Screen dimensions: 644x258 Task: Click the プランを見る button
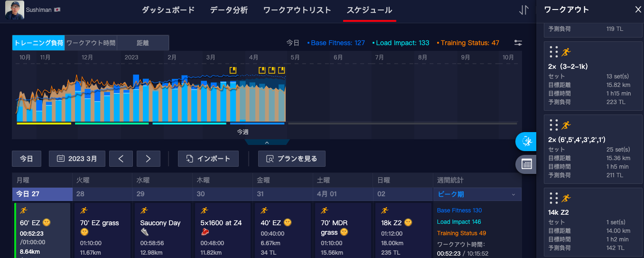pyautogui.click(x=292, y=159)
